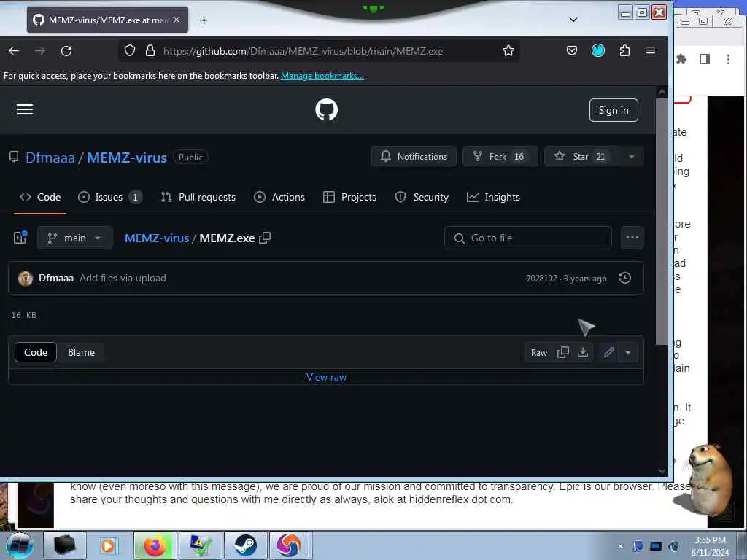Open Dfmaaa commit author avatar
747x560 pixels.
(x=26, y=278)
